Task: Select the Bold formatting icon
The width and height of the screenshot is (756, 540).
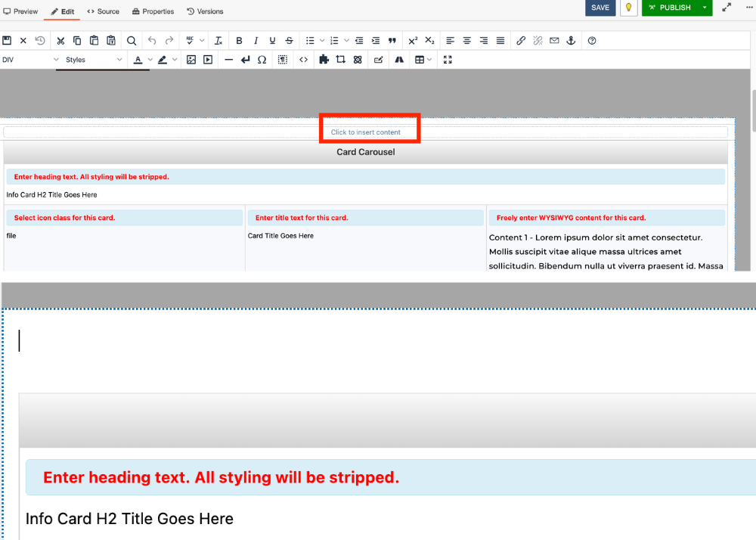Action: point(239,40)
